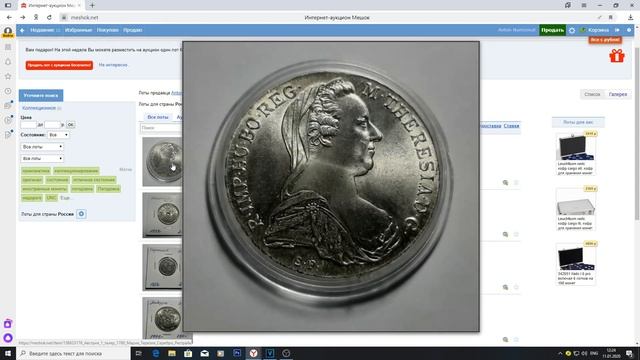Image resolution: width=640 pixels, height=360 pixels.
Task: Switch to Список view
Action: point(592,94)
